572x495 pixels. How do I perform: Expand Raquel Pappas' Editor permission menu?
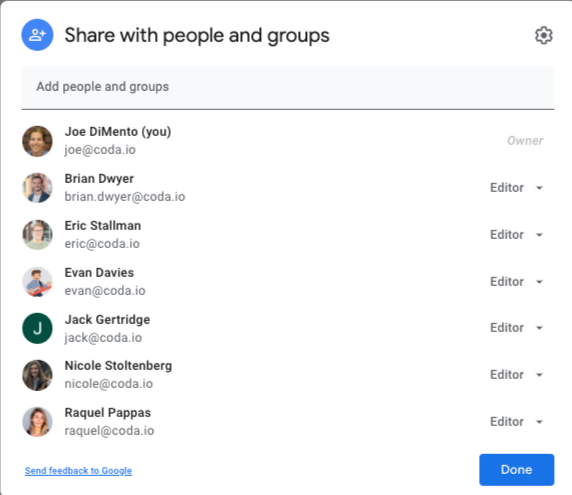pos(517,422)
